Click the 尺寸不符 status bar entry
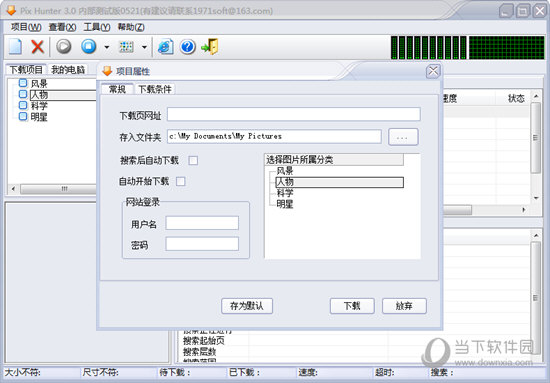 101,372
